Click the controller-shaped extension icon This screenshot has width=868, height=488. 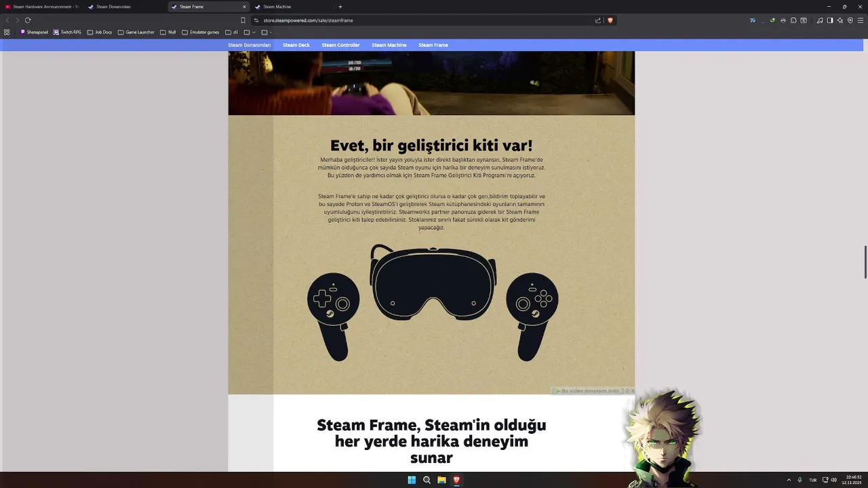(783, 20)
